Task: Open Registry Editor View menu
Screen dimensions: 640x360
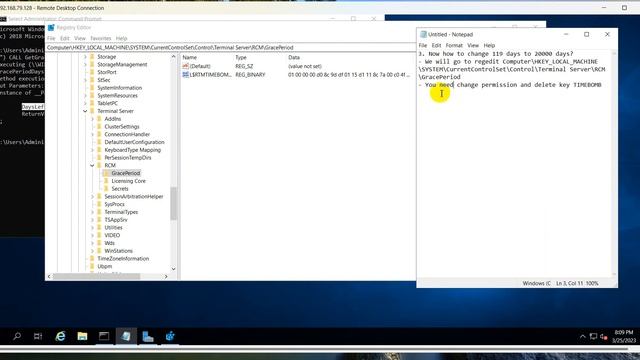Action: pyautogui.click(x=80, y=38)
